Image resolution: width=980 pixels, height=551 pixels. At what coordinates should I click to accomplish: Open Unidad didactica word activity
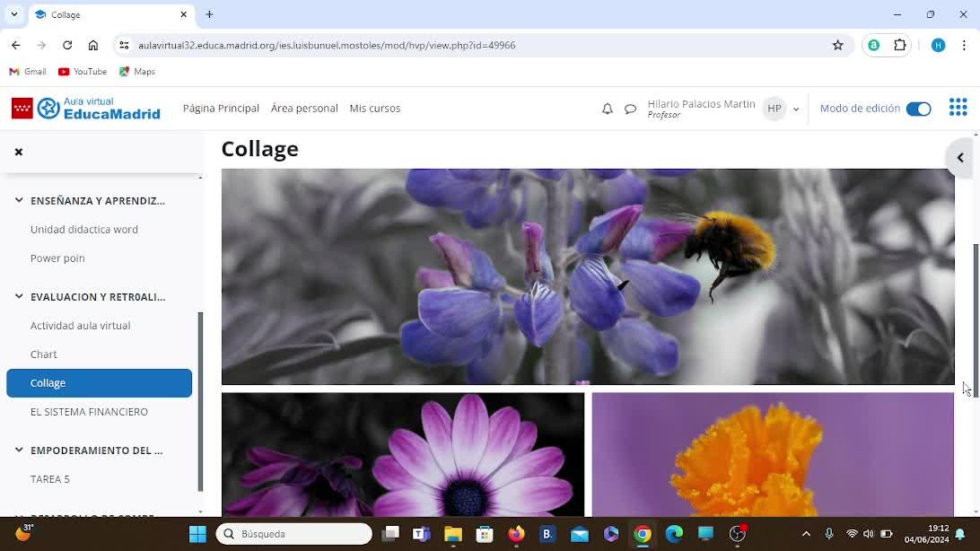point(84,229)
